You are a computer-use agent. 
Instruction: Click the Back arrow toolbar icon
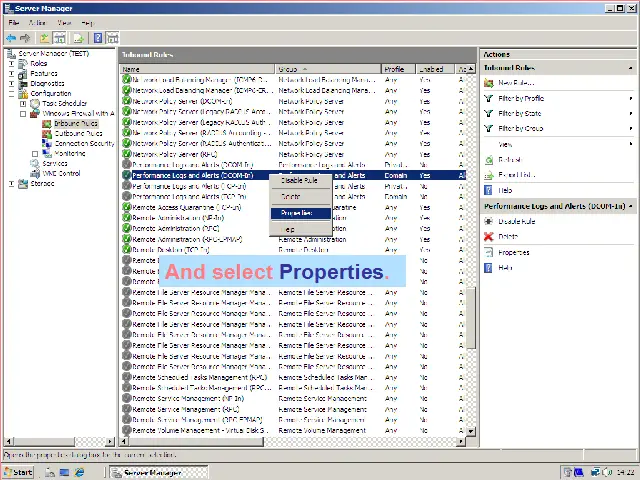(x=11, y=38)
